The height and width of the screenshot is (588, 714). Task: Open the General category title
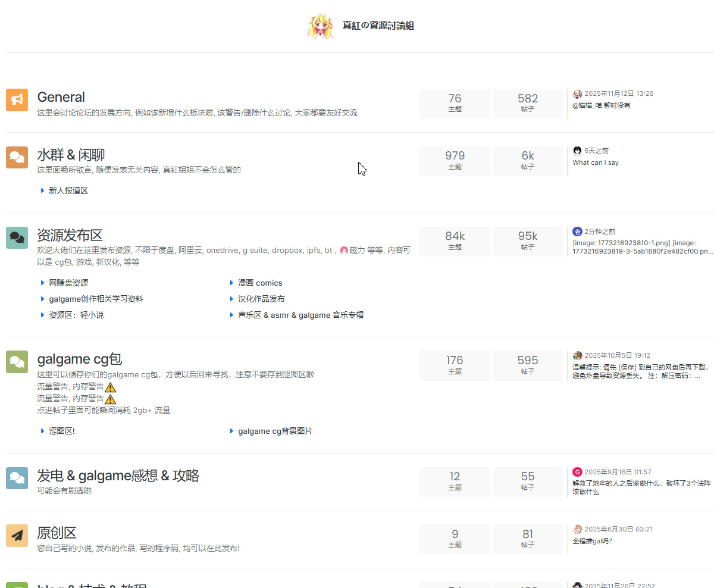pyautogui.click(x=61, y=97)
